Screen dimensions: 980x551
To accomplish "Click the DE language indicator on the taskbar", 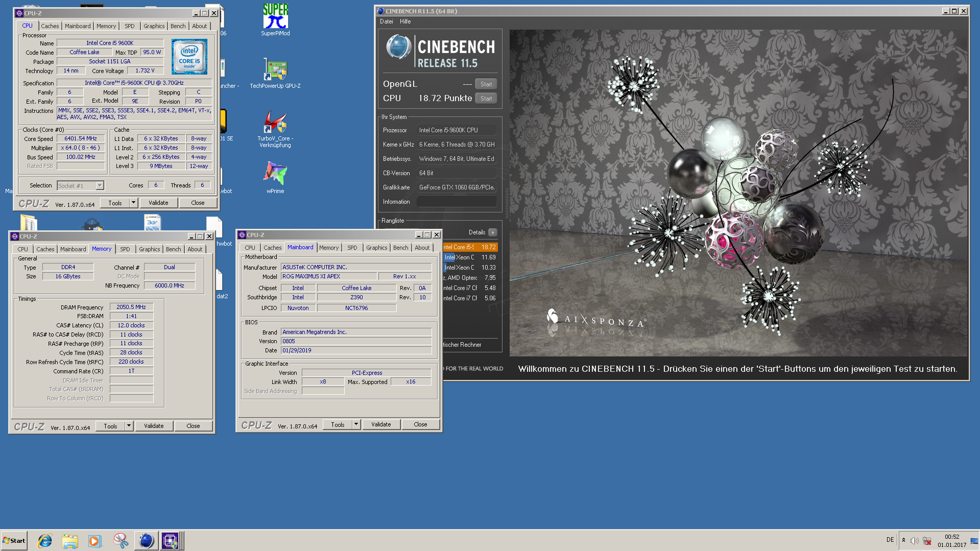I will [x=890, y=540].
